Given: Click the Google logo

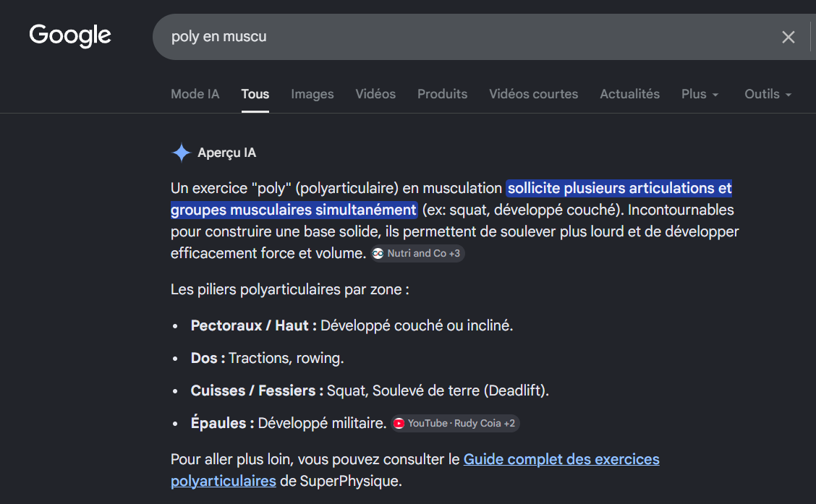Looking at the screenshot, I should coord(69,36).
